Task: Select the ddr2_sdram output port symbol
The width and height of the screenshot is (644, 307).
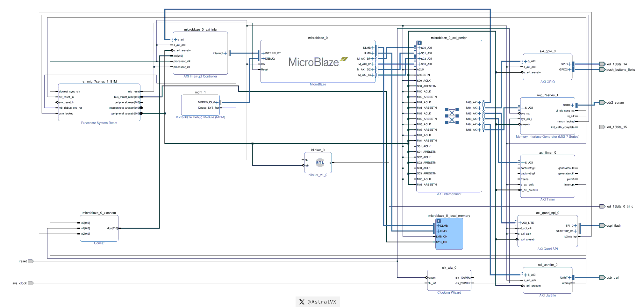Action: pyautogui.click(x=602, y=103)
